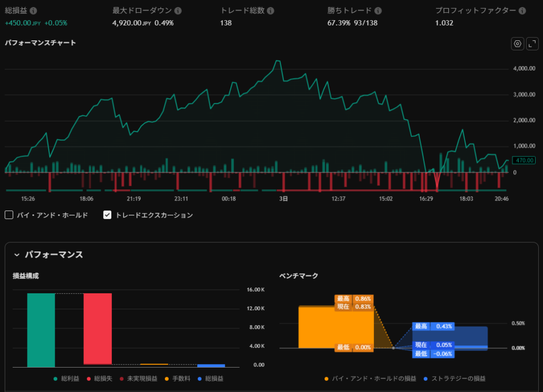Click the info icon beside 勝ちトレード
This screenshot has height=392, width=543.
(x=378, y=11)
